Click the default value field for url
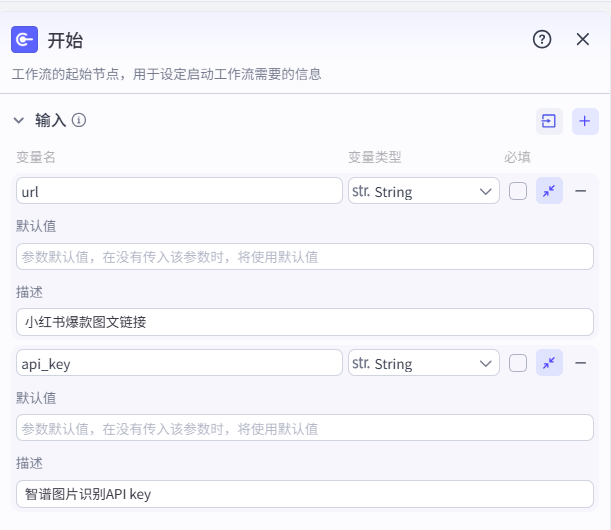 [x=305, y=257]
